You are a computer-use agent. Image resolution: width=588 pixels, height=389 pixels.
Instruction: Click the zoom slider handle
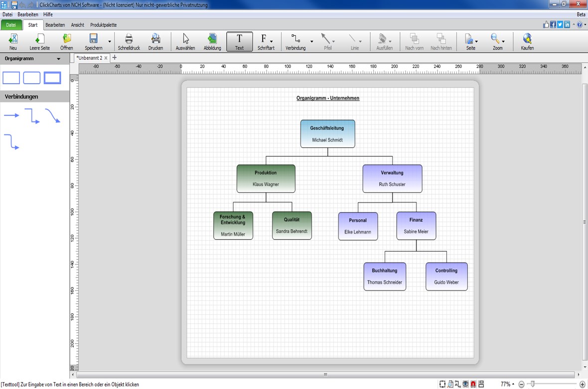533,384
